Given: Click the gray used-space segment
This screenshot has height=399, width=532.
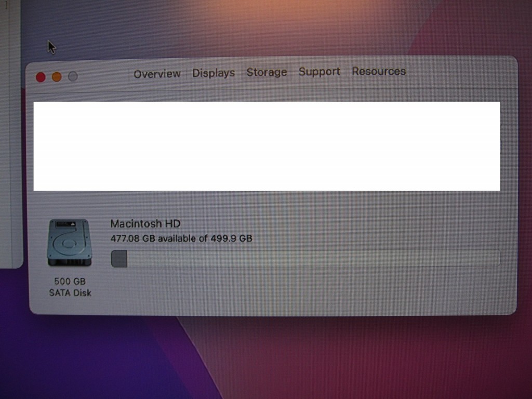Looking at the screenshot, I should 119,259.
